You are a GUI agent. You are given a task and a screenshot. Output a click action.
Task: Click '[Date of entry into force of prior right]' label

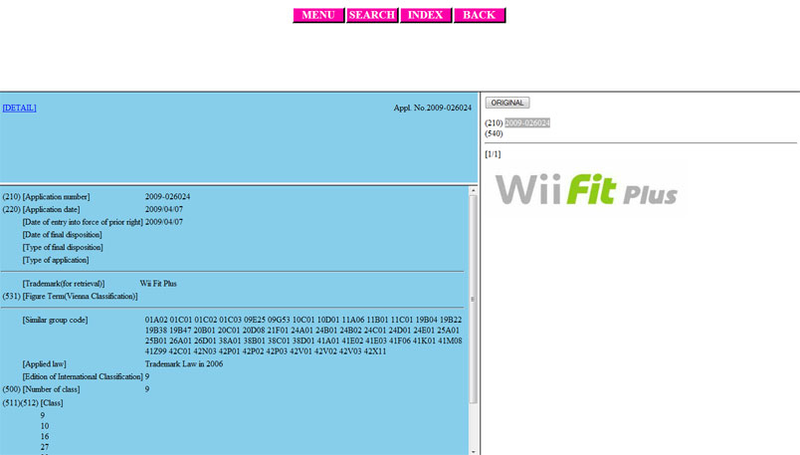tap(83, 222)
